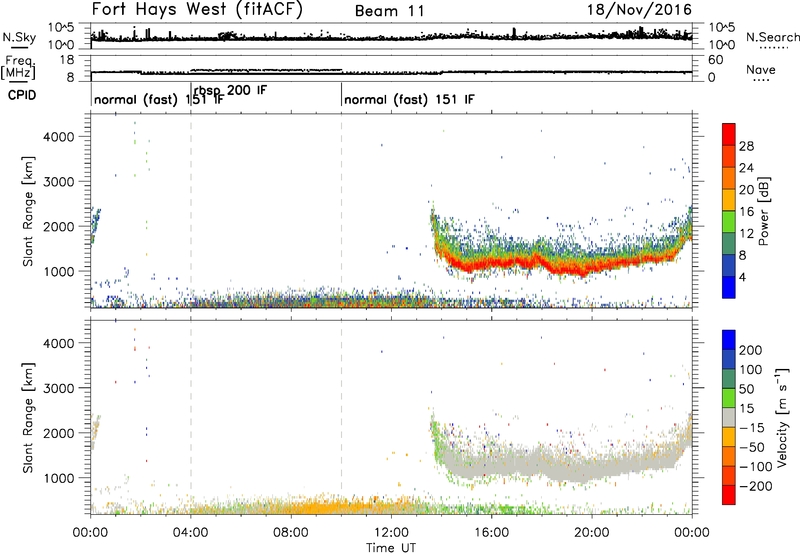800x554 pixels.
Task: Click the "50" tick on Velocity color bar
Action: [x=746, y=389]
